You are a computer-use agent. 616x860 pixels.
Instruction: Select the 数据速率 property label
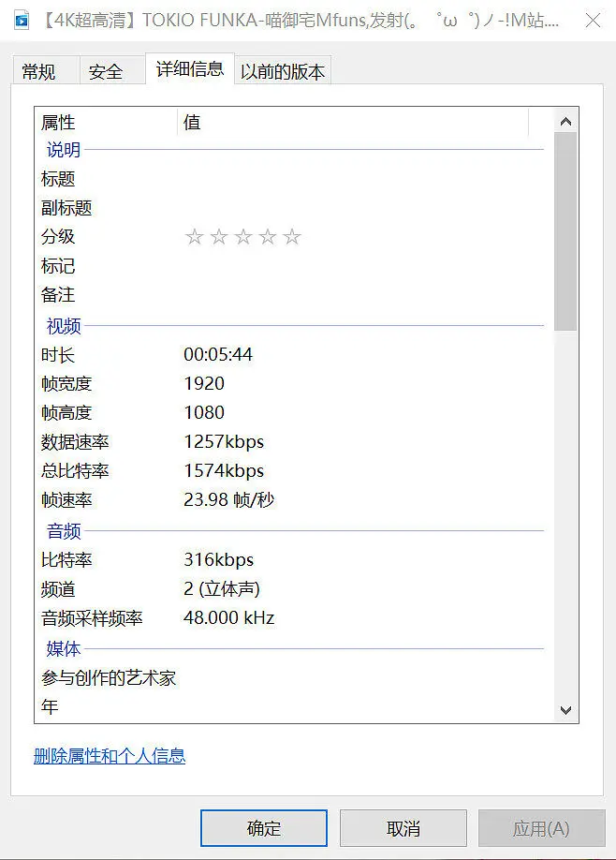point(75,442)
